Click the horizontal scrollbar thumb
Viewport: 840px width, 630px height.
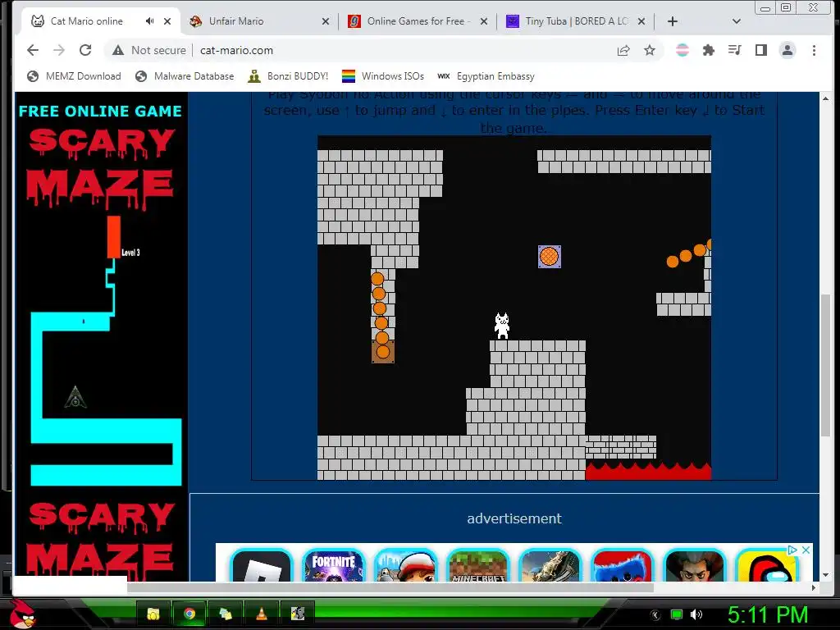click(390, 587)
